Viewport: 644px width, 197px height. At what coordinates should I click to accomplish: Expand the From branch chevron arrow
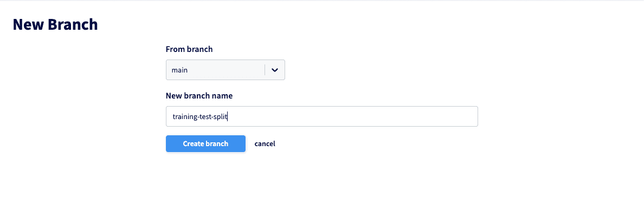pyautogui.click(x=275, y=70)
